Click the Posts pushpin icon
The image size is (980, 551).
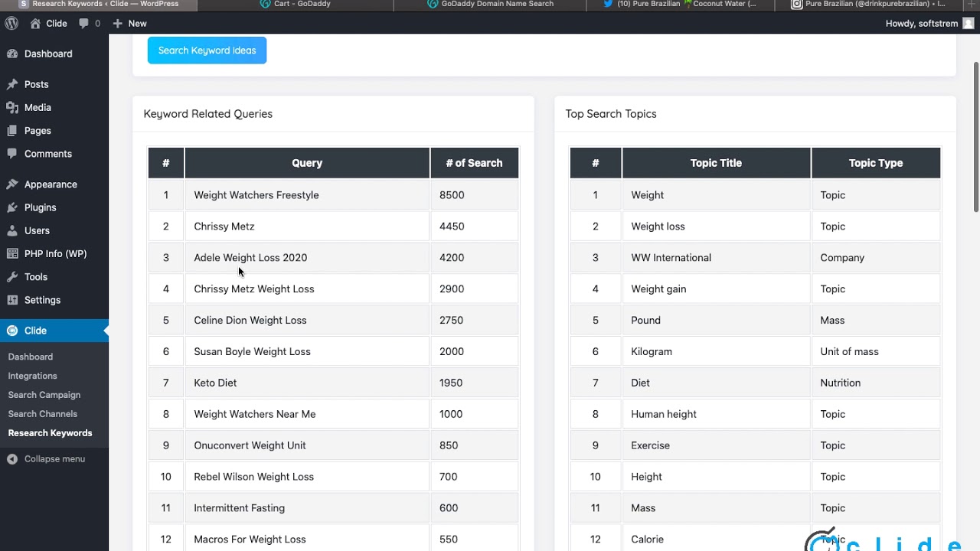pos(11,84)
